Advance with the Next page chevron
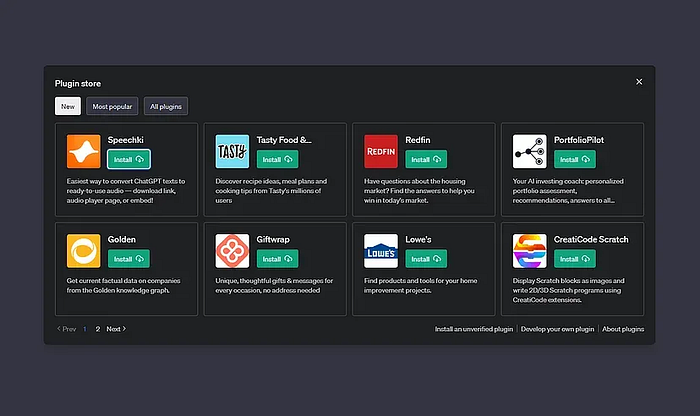Image resolution: width=700 pixels, height=416 pixels. (116, 329)
